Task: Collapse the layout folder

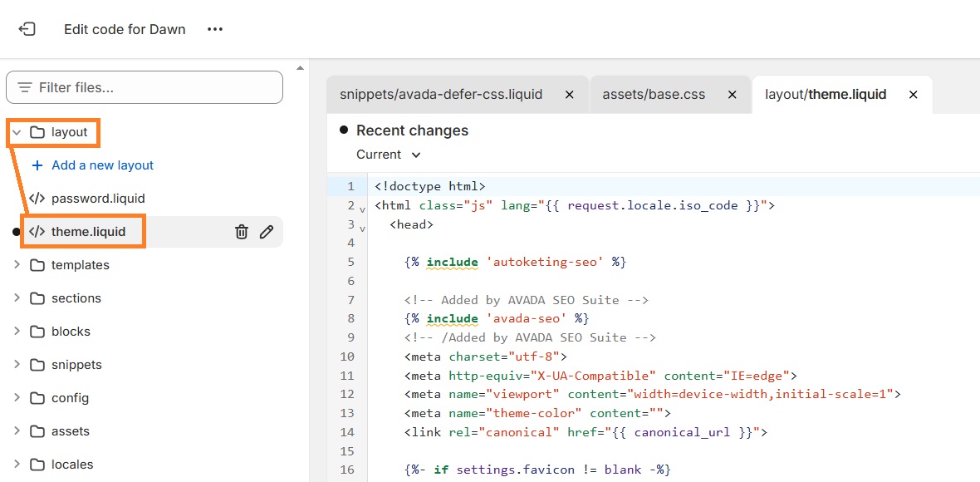Action: (17, 131)
